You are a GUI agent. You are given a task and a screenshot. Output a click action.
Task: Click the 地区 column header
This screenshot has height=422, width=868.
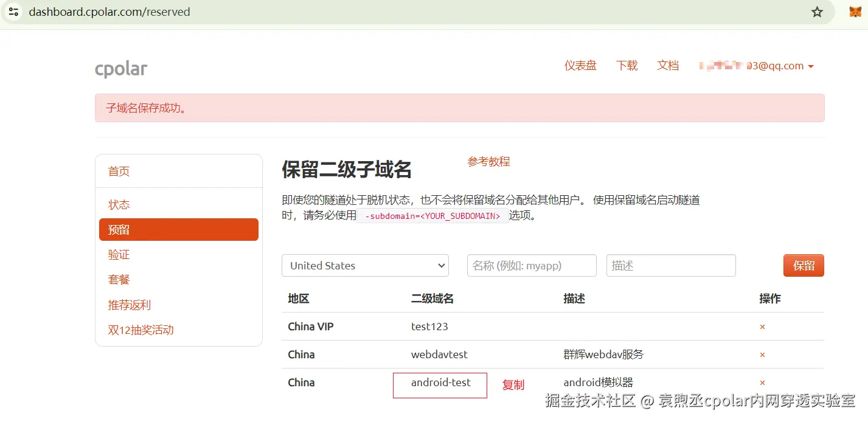pos(299,299)
